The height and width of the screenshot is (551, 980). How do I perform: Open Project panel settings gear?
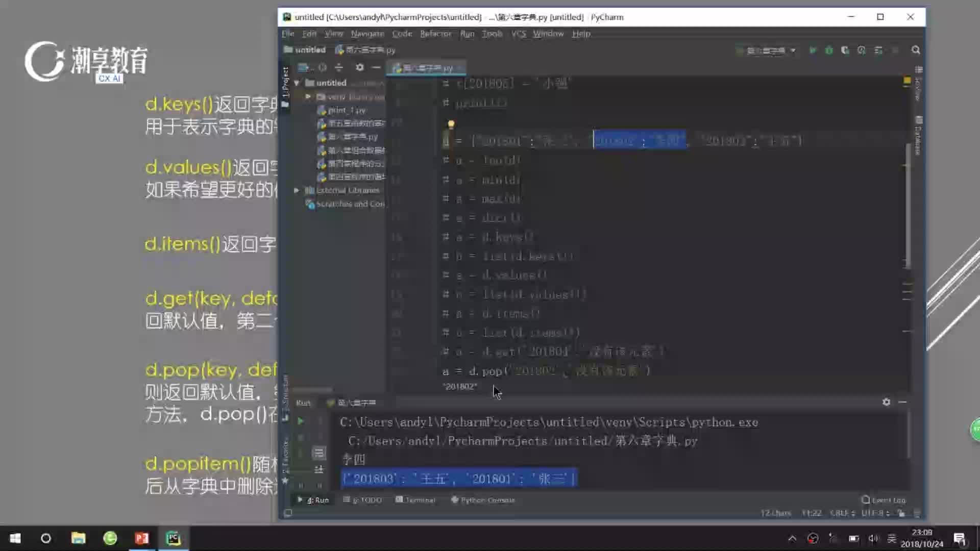click(x=360, y=67)
